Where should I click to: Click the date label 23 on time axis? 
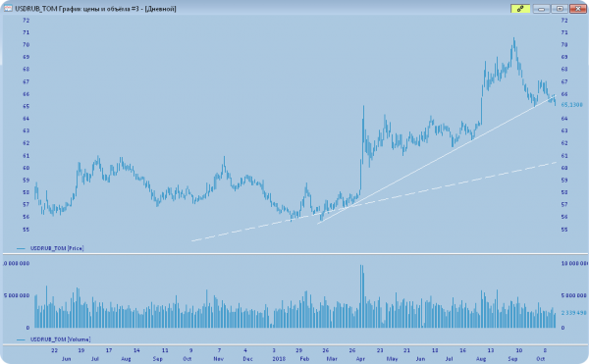pyautogui.click(x=380, y=350)
